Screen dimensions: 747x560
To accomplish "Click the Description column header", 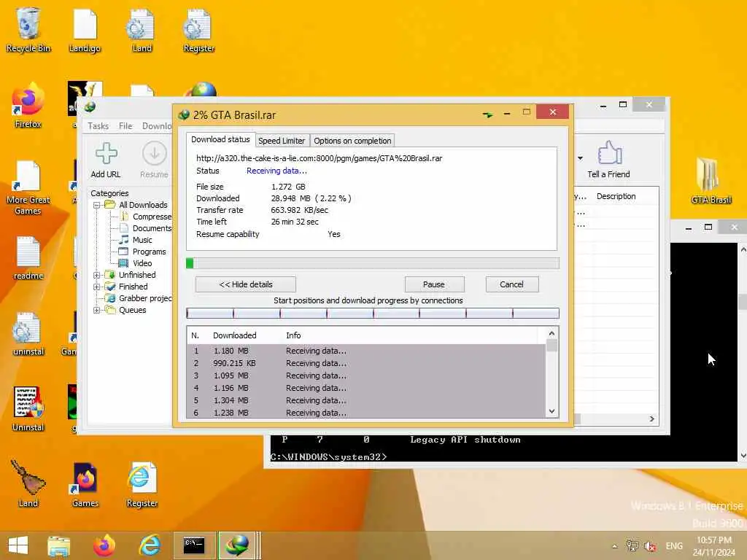I will click(616, 197).
